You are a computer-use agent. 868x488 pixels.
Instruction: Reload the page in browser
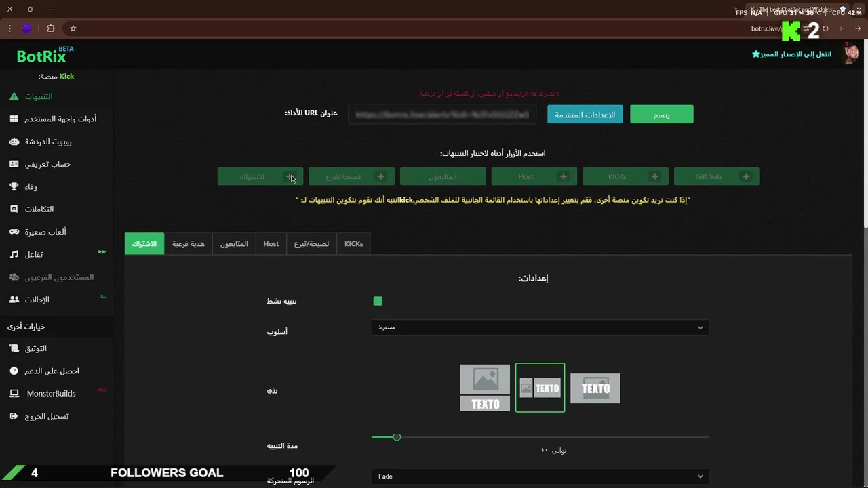[825, 28]
